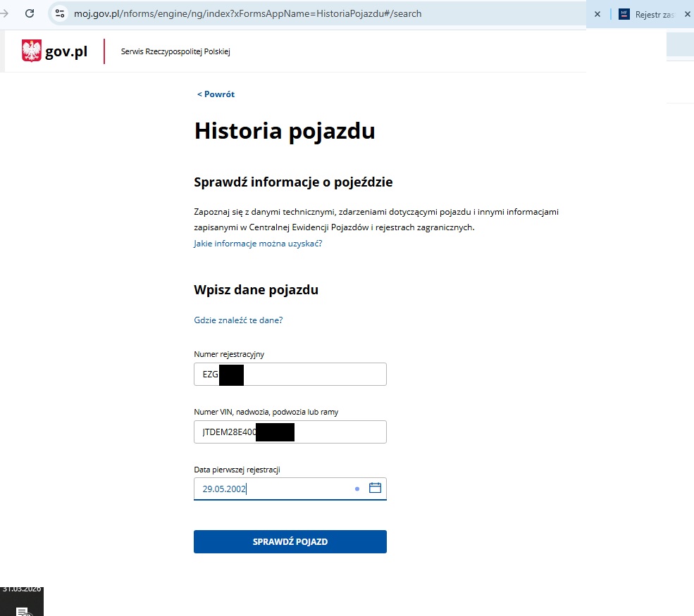Focus the VIN number input field
This screenshot has height=616, width=694.
(x=290, y=432)
